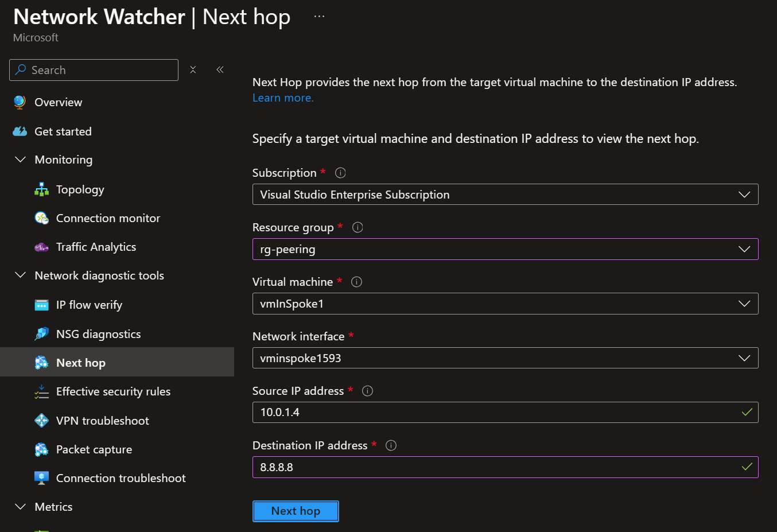Switch to the Overview page
Screen dimensions: 777x532
(x=58, y=102)
